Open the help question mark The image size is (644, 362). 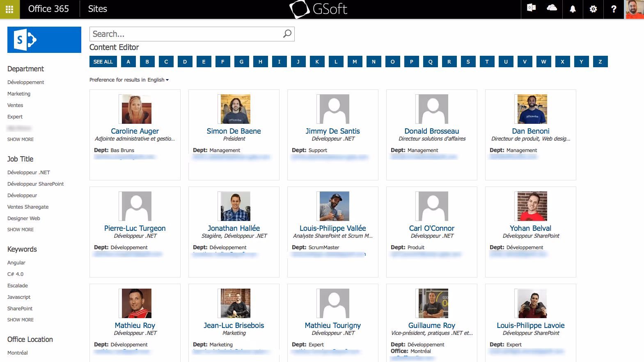(x=614, y=9)
